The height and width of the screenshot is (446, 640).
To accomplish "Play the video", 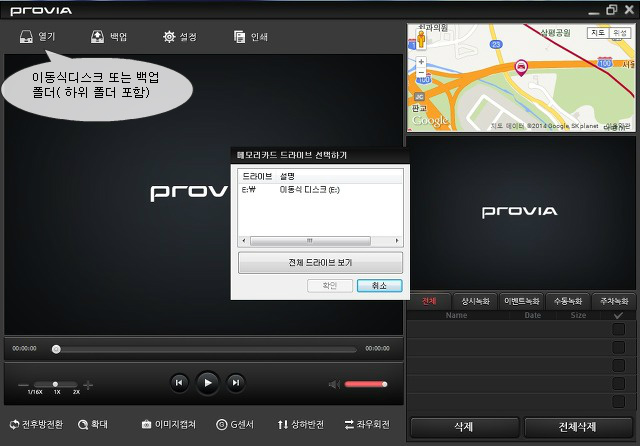I will pos(208,383).
